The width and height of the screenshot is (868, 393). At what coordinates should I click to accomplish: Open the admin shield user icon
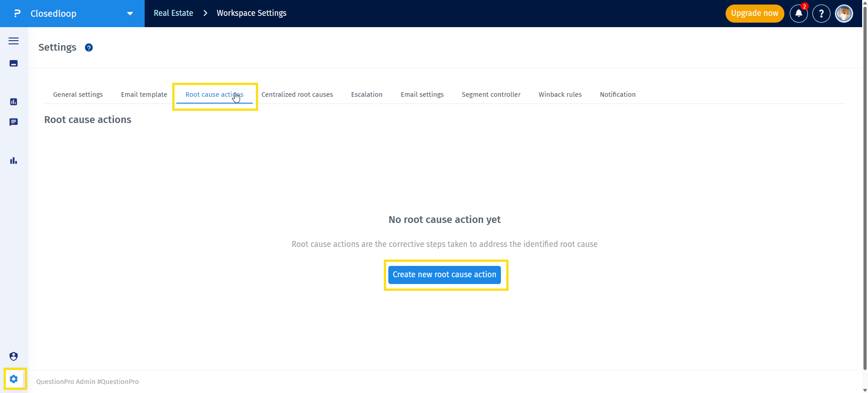(x=14, y=356)
